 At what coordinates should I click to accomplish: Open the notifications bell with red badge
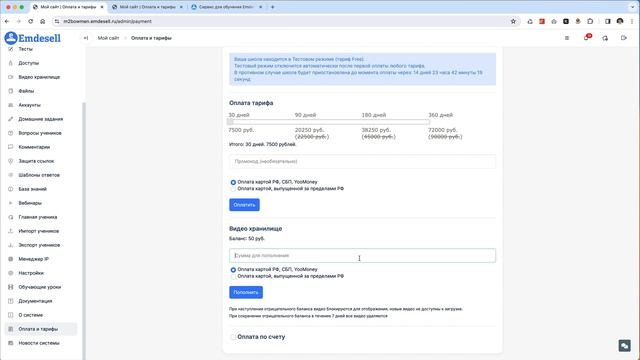point(587,38)
